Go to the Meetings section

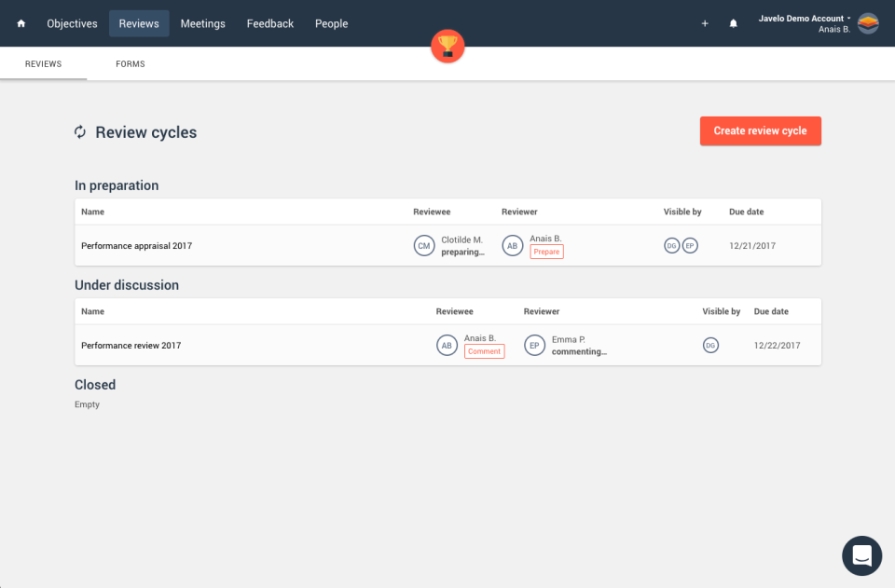tap(202, 23)
